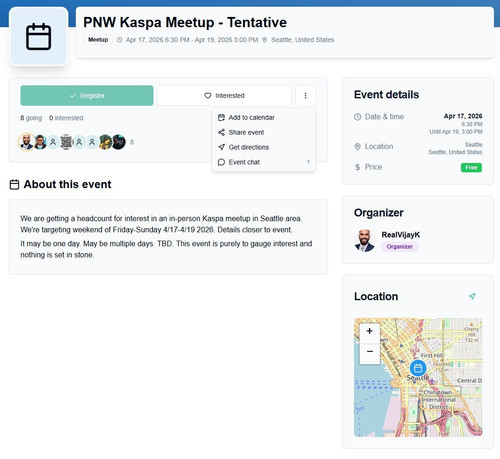500x459 pixels.
Task: Click the checkmark icon on Register button
Action: coord(73,96)
